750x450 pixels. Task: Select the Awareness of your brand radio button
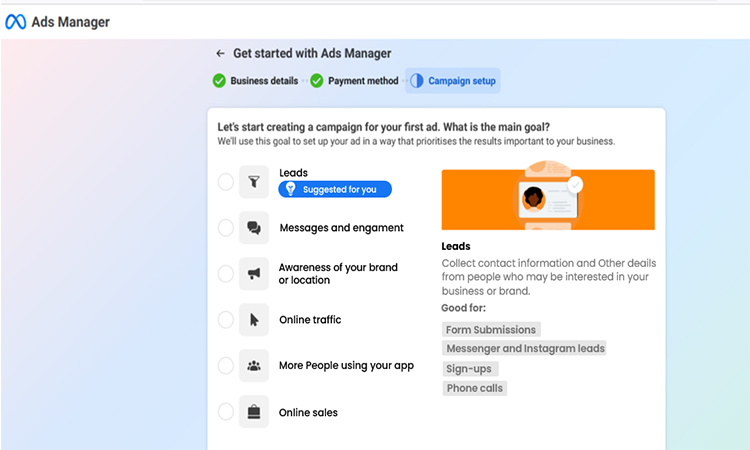click(x=225, y=274)
